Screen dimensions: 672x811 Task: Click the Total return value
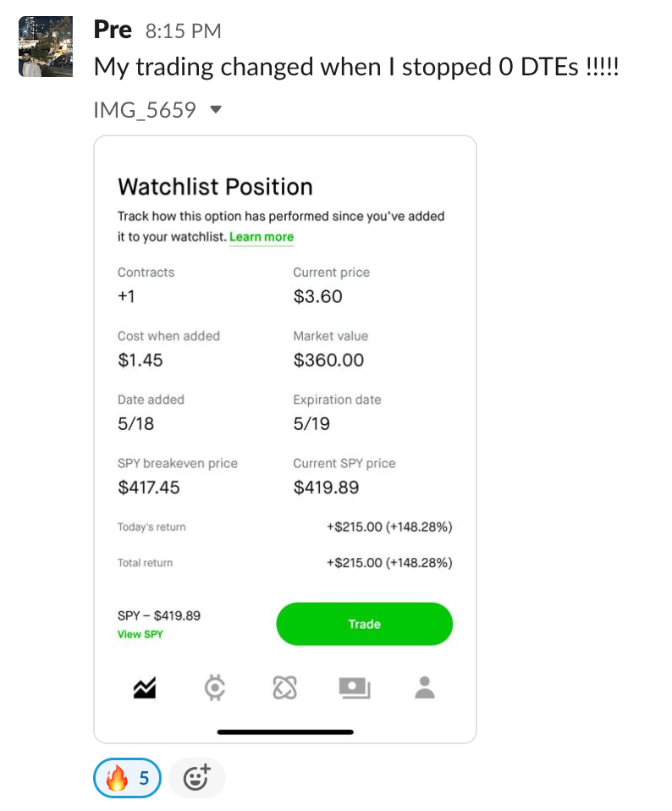coord(389,563)
